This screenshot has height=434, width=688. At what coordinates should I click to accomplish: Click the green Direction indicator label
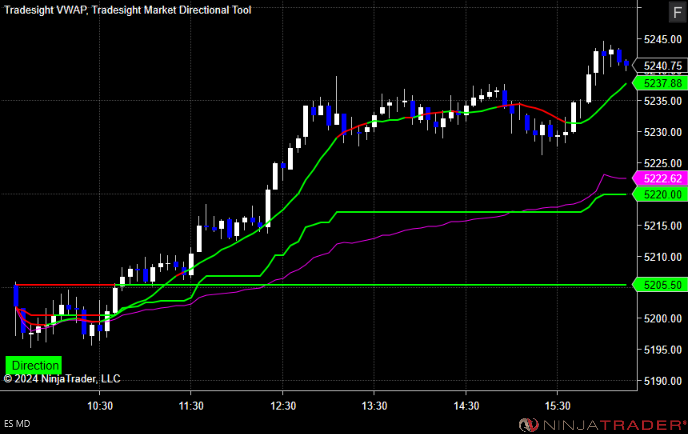pyautogui.click(x=34, y=365)
